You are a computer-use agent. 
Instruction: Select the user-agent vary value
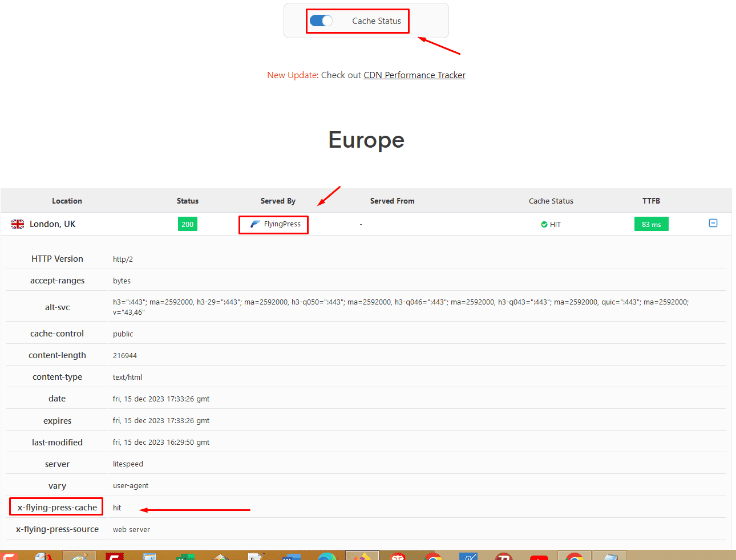click(131, 486)
